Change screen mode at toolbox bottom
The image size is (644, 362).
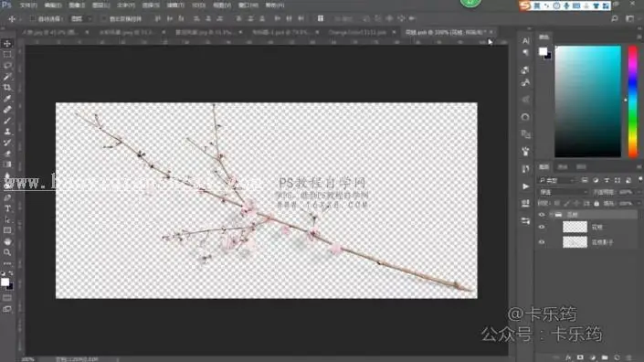tap(7, 309)
